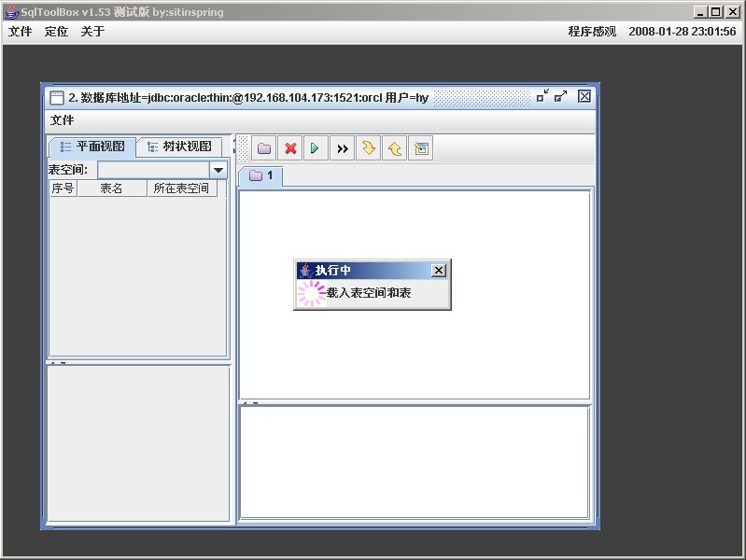Click the Java icon in main title bar
This screenshot has width=746, height=560.
[x=12, y=12]
